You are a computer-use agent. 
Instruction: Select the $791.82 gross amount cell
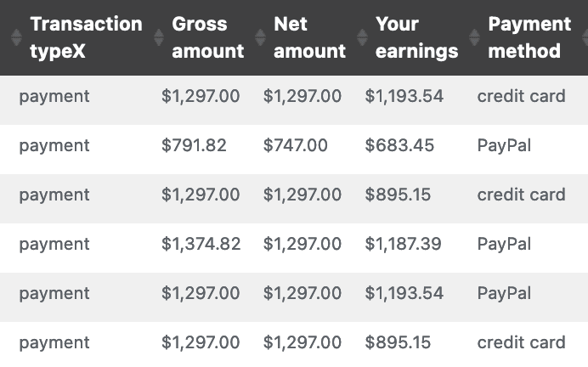click(x=194, y=145)
